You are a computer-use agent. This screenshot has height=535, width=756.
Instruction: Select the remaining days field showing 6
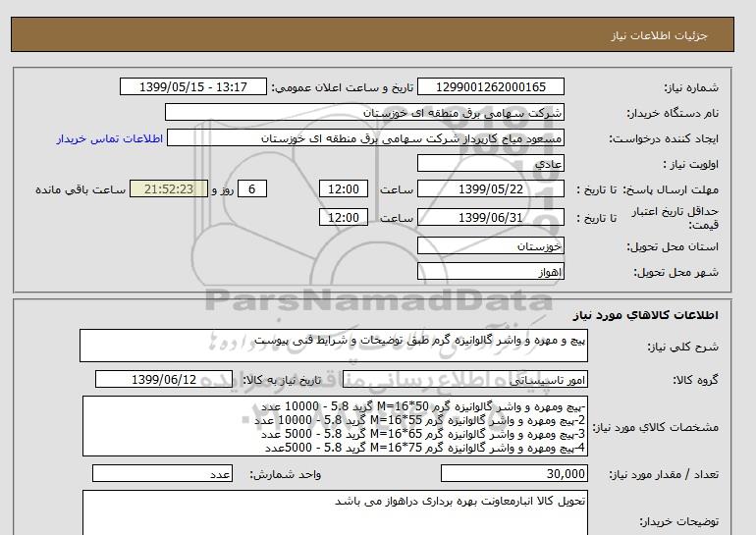coord(252,189)
